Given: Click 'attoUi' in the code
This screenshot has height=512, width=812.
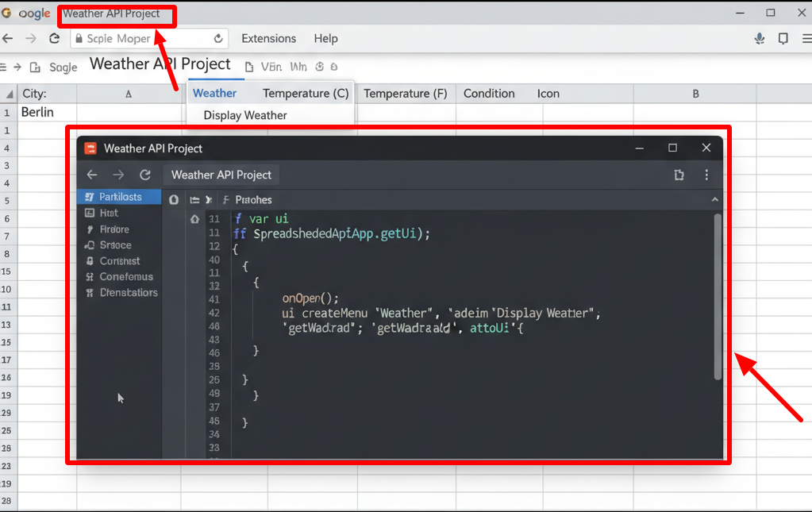Looking at the screenshot, I should tap(490, 328).
